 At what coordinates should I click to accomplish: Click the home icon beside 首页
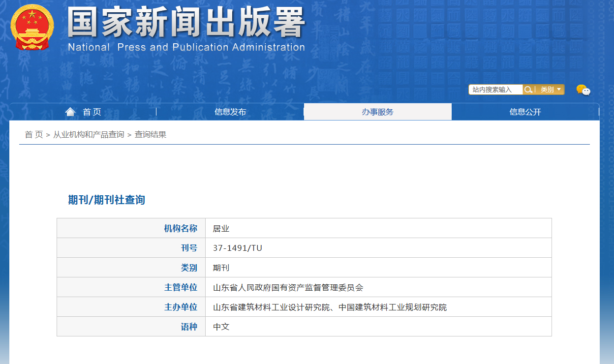coord(70,111)
